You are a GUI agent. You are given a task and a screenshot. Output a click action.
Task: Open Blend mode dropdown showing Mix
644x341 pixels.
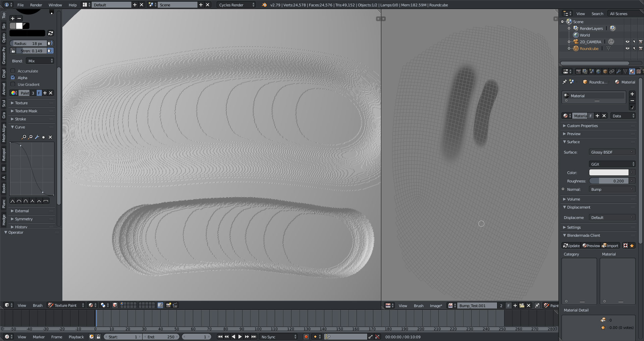tap(40, 61)
